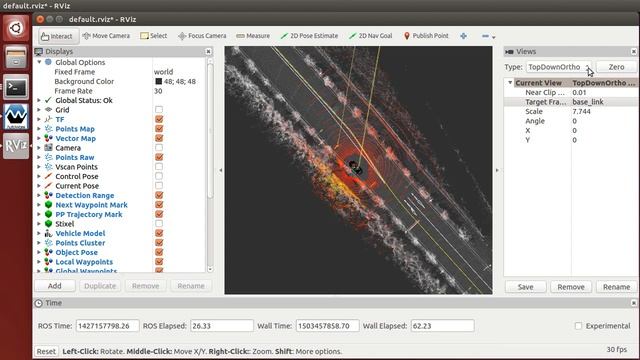This screenshot has height=360, width=640.
Task: Select the Object Pose display row
Action: click(121, 252)
